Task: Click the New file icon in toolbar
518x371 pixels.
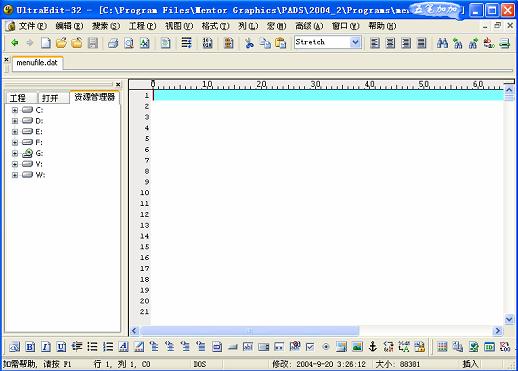Action: 46,43
